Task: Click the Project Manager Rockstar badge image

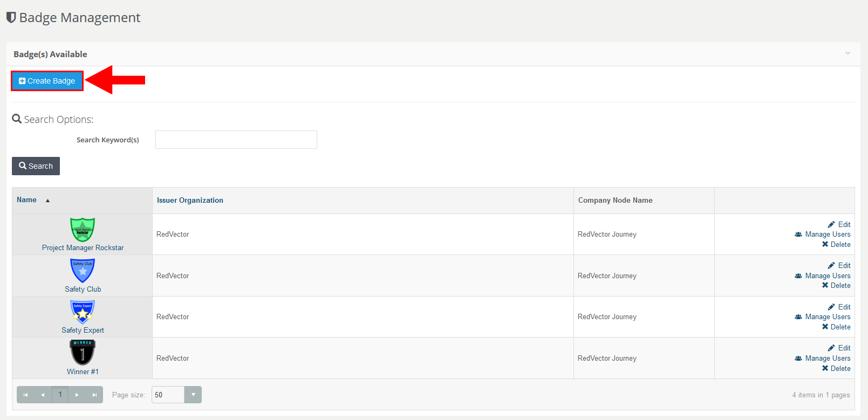Action: 83,230
